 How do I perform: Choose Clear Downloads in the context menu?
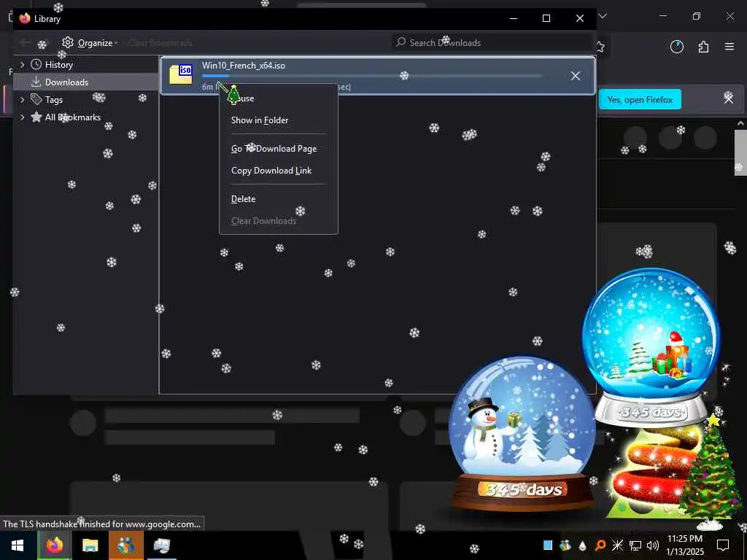point(278,221)
